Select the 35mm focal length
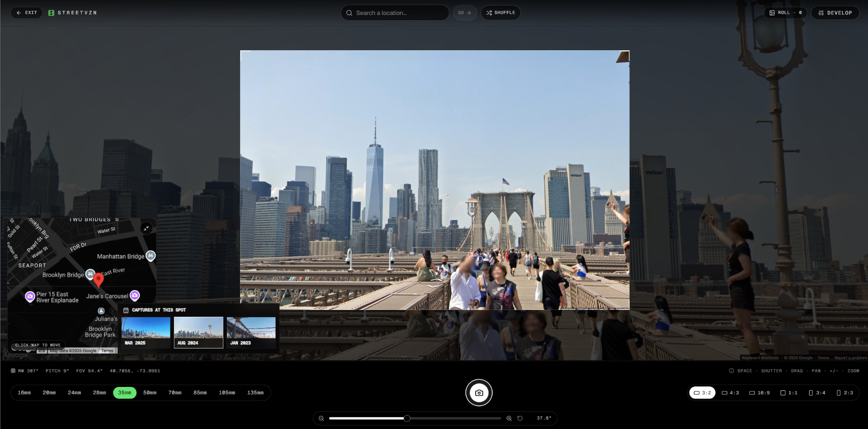The width and height of the screenshot is (868, 429). pos(125,393)
